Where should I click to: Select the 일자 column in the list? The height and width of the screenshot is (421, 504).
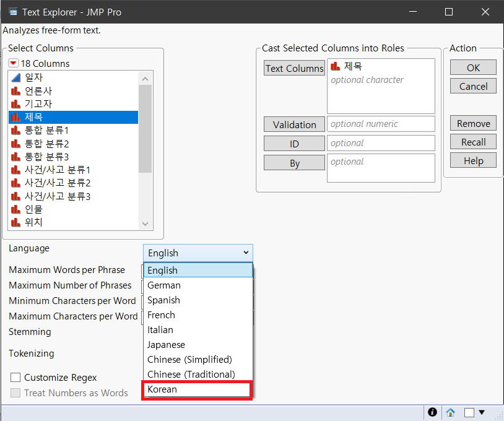pos(73,77)
